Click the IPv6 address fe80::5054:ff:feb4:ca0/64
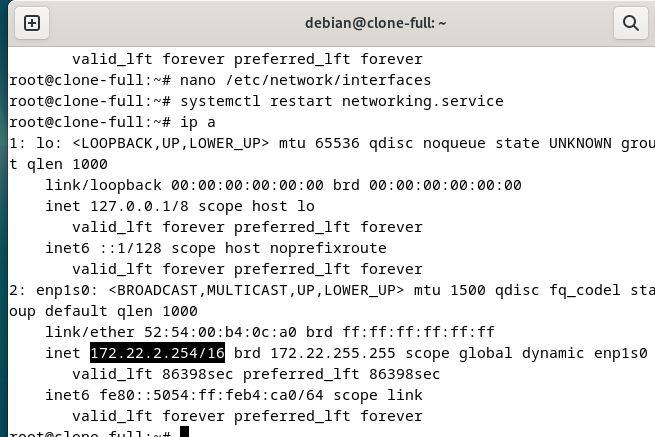Viewport: 655px width, 437px height. (x=211, y=395)
